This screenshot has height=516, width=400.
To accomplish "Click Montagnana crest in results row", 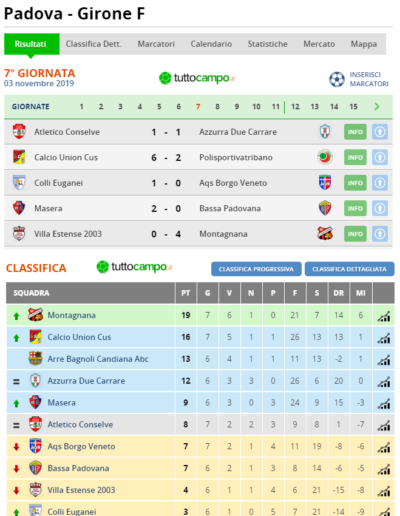I will click(325, 234).
